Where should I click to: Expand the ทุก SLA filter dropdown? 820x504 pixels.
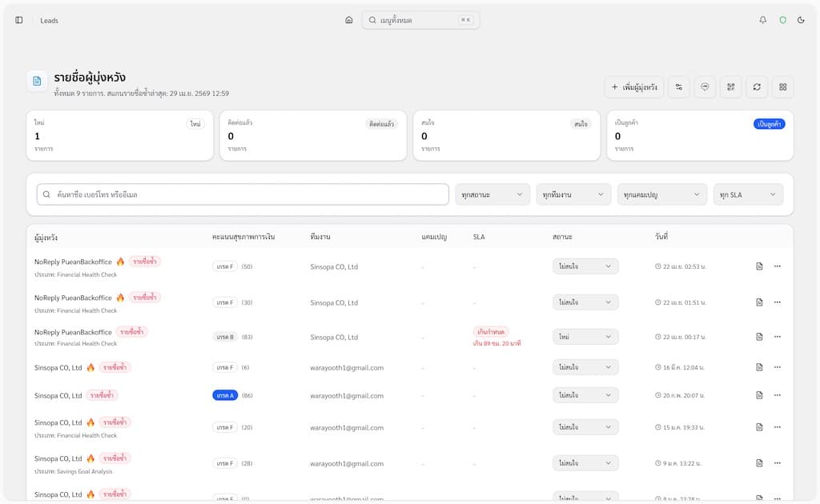point(748,194)
